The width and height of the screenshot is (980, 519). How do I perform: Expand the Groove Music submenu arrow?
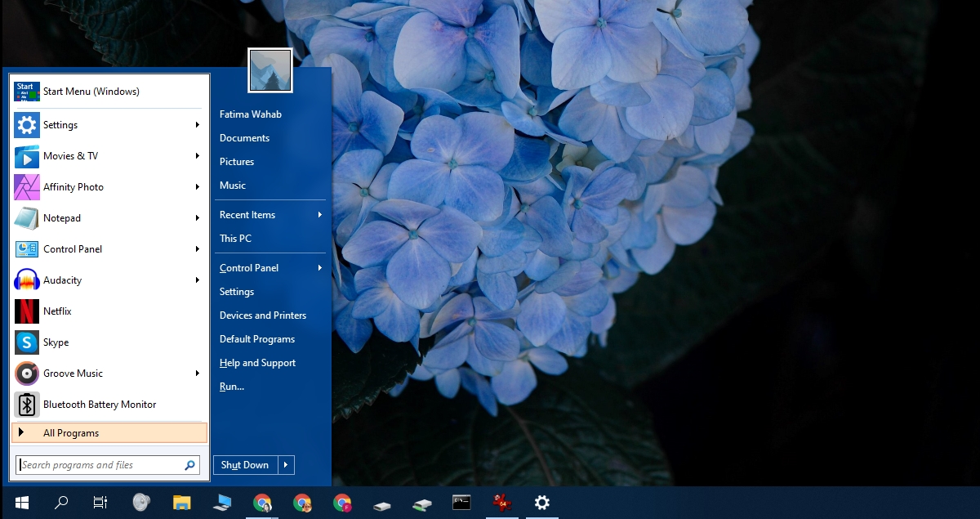tap(198, 374)
